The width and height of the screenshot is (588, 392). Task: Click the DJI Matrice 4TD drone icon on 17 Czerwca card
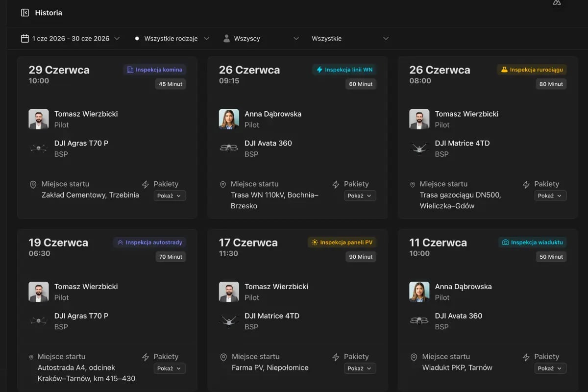coord(229,321)
